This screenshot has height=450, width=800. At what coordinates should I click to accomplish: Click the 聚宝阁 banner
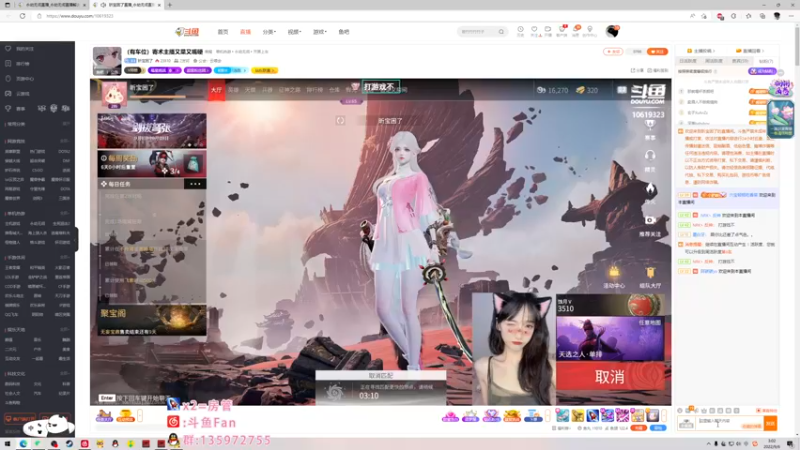152,320
